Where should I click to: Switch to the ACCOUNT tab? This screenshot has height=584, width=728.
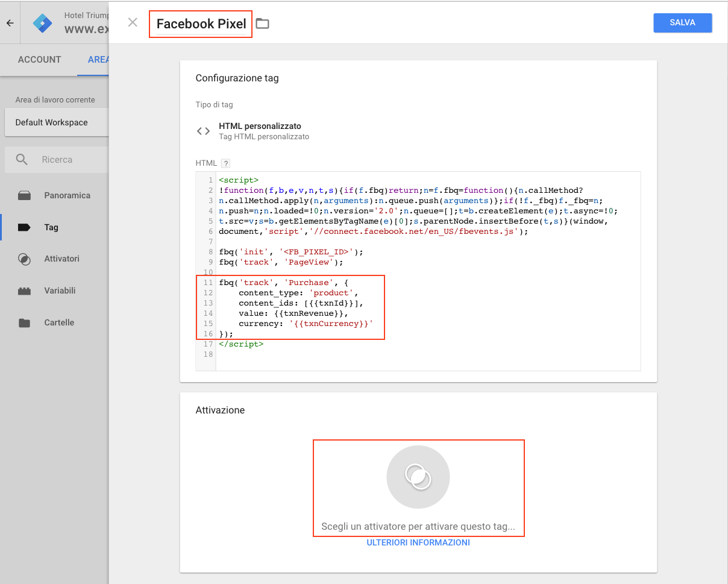[x=39, y=60]
